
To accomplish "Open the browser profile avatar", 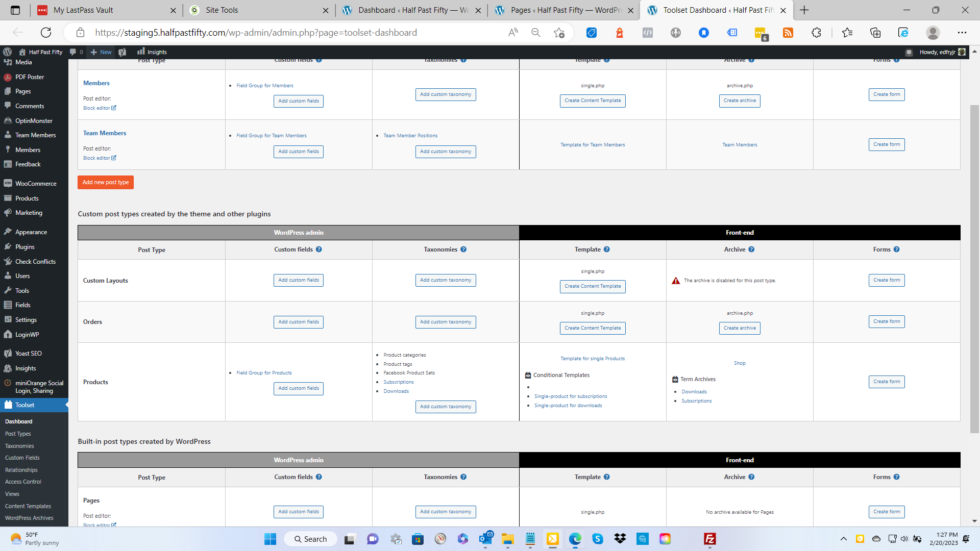I will [933, 33].
